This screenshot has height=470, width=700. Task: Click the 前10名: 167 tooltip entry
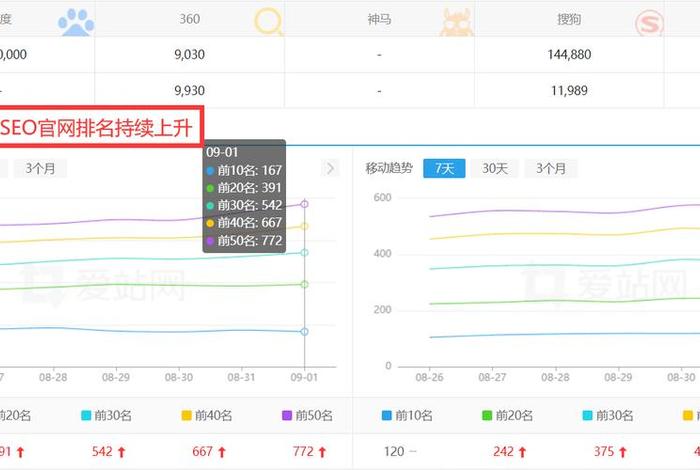click(244, 170)
